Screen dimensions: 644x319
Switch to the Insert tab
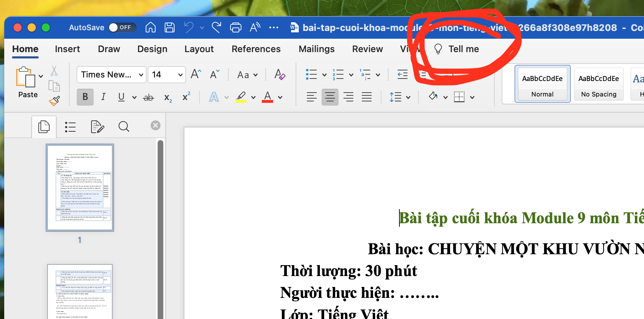(67, 49)
